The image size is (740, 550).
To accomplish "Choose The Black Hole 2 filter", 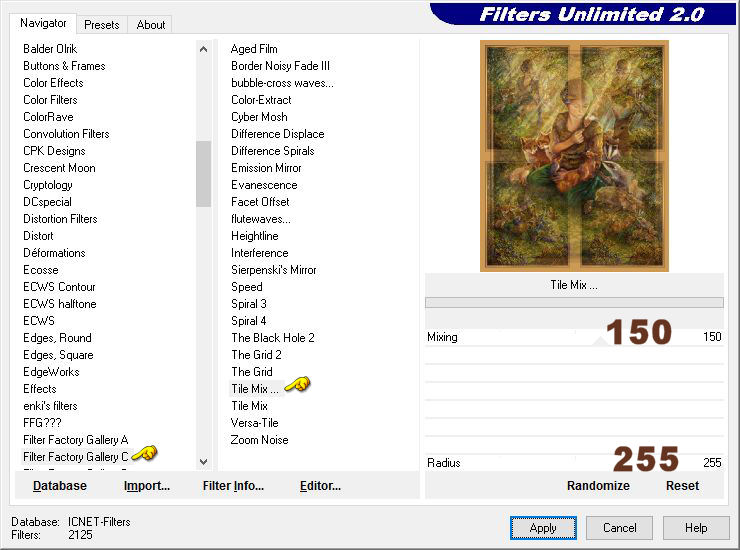I will pyautogui.click(x=273, y=338).
